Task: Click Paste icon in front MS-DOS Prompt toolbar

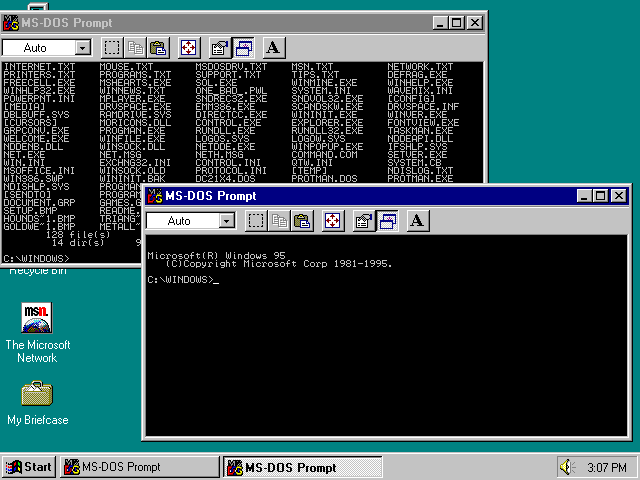Action: tap(302, 221)
